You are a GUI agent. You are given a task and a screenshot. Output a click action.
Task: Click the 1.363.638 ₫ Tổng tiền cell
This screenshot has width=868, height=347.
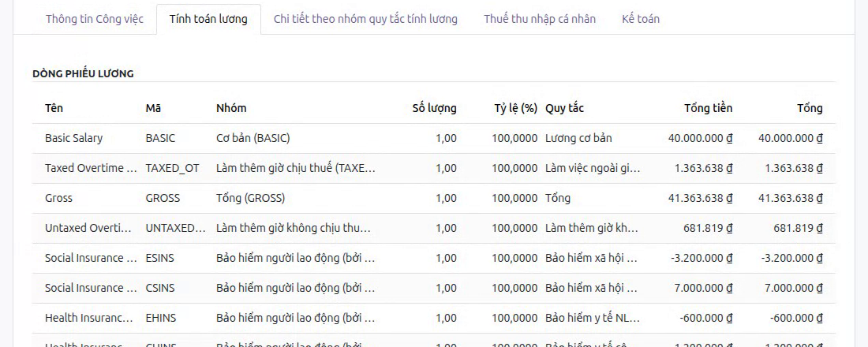click(704, 168)
